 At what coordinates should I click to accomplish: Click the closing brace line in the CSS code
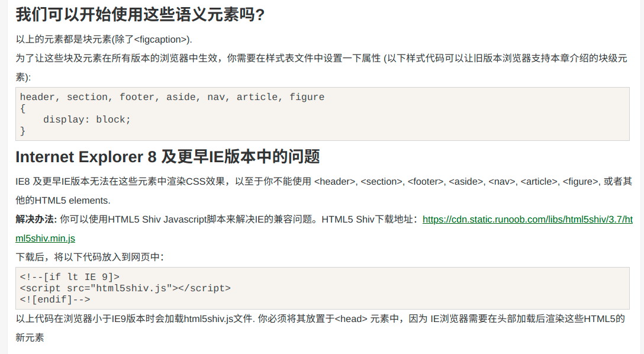(22, 131)
